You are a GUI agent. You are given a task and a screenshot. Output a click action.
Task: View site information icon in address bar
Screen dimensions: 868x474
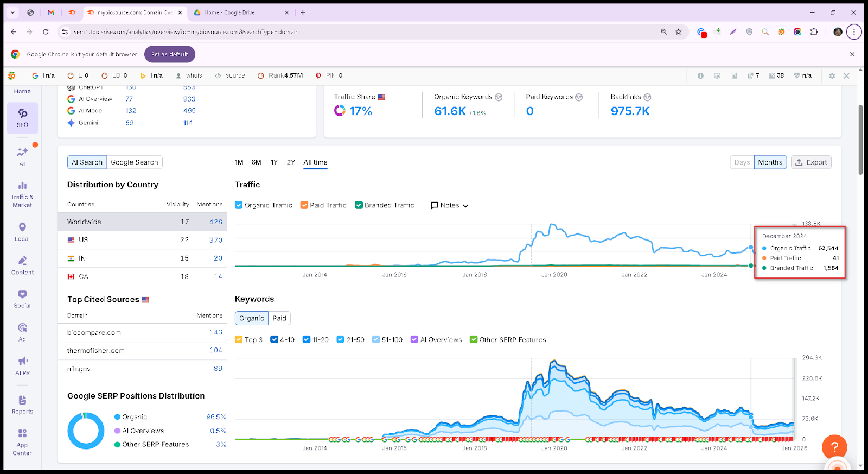pos(65,32)
